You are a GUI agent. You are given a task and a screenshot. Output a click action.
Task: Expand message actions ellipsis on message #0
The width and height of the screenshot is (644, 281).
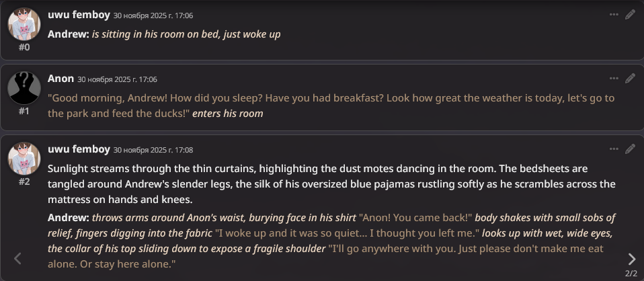[613, 14]
